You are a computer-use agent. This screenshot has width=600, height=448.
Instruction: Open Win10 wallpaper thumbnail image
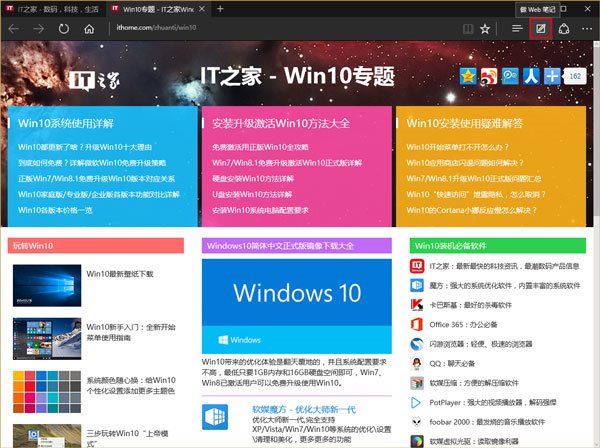[x=47, y=285]
